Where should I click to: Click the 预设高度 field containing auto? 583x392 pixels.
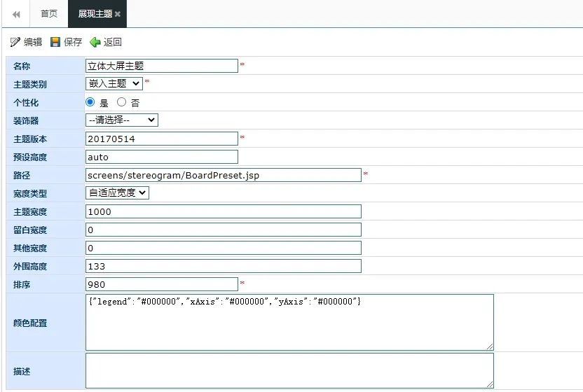coord(162,157)
